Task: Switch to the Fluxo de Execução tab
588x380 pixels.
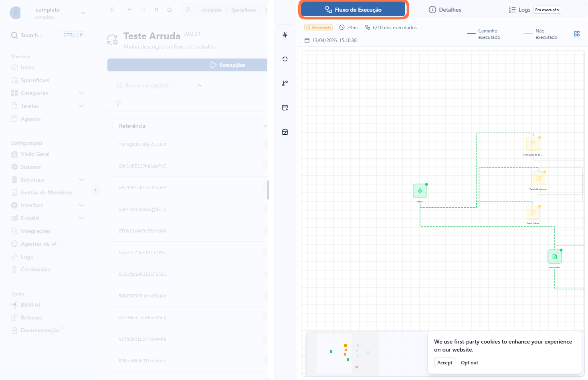Action: tap(353, 10)
